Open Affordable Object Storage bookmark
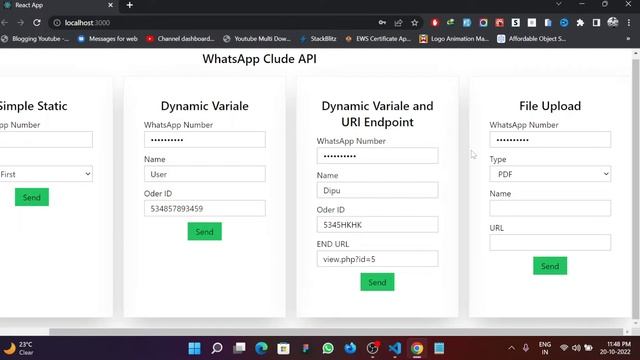Screen dimensions: 640x360 pos(532,39)
